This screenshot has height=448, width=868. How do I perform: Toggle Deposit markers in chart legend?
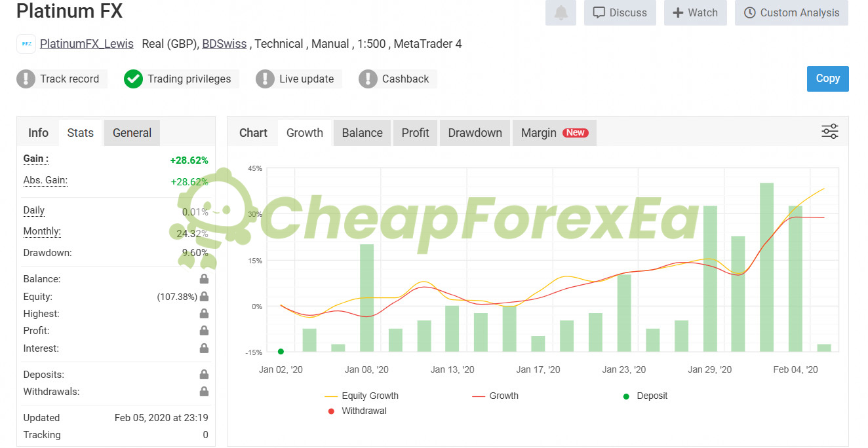click(x=645, y=396)
